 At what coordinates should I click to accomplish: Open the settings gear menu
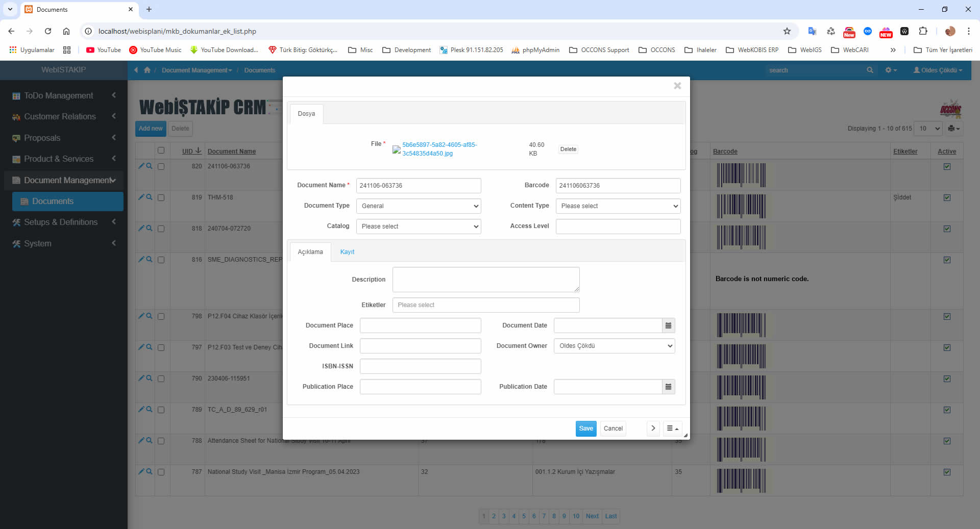click(891, 70)
